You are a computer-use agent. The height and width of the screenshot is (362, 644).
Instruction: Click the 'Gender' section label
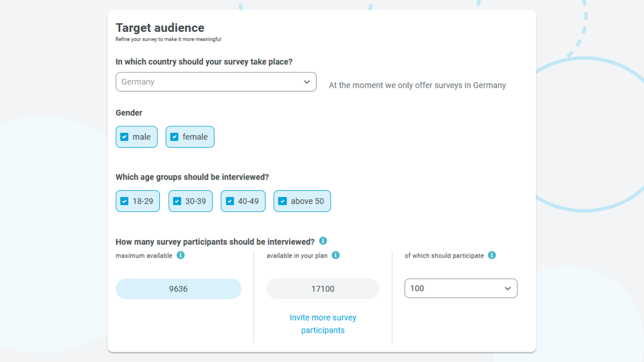[x=129, y=113]
